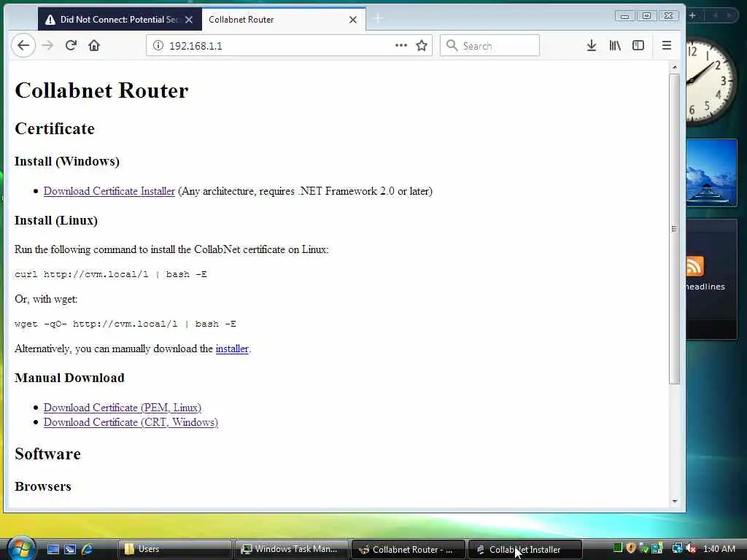This screenshot has height=560, width=747.
Task: Click the sidebar clock gadget
Action: (x=711, y=81)
